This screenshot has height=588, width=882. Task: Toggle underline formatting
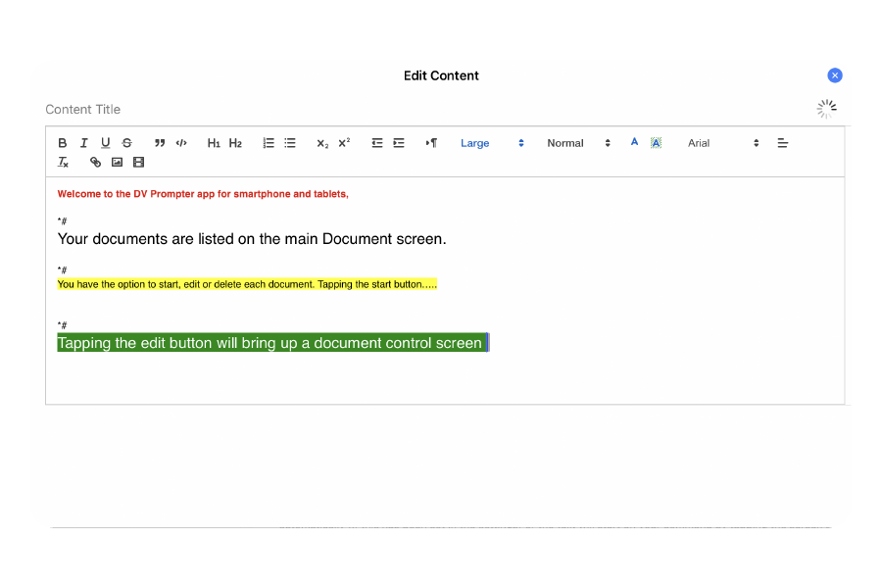pos(106,143)
